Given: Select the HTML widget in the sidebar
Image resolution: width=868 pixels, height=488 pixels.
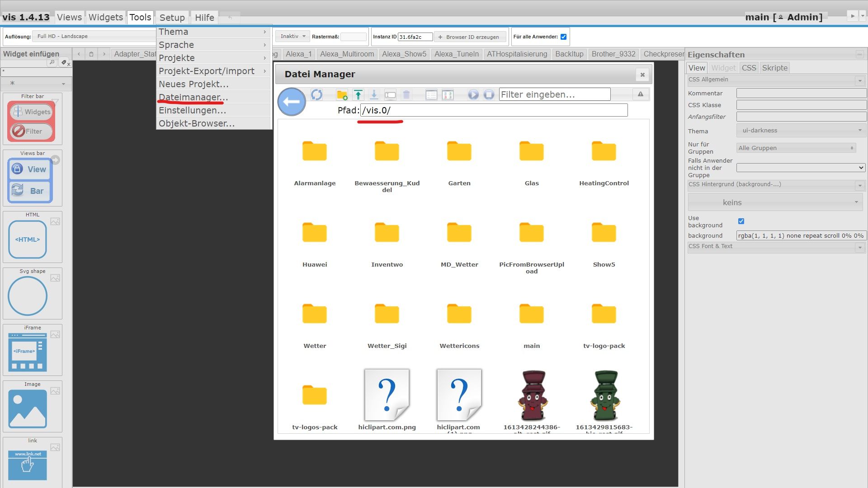Looking at the screenshot, I should [x=27, y=239].
